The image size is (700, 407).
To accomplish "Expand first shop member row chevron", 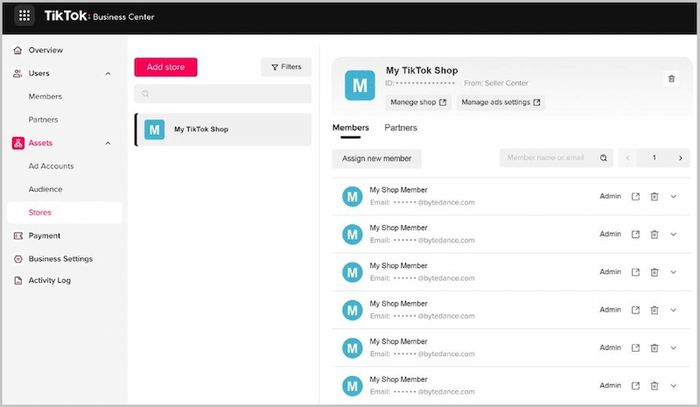I will tap(673, 196).
